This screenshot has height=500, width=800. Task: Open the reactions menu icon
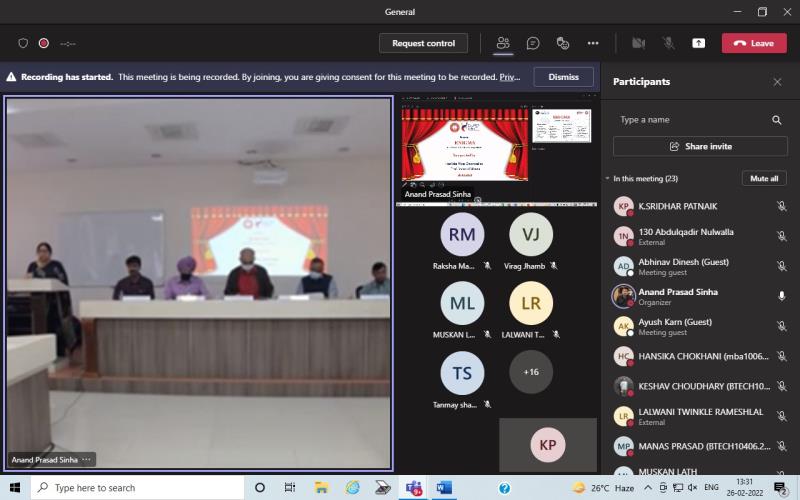(x=563, y=43)
